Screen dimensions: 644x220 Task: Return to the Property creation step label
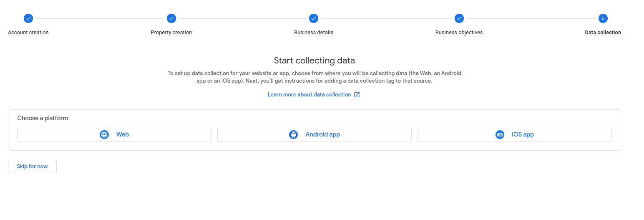tap(171, 33)
